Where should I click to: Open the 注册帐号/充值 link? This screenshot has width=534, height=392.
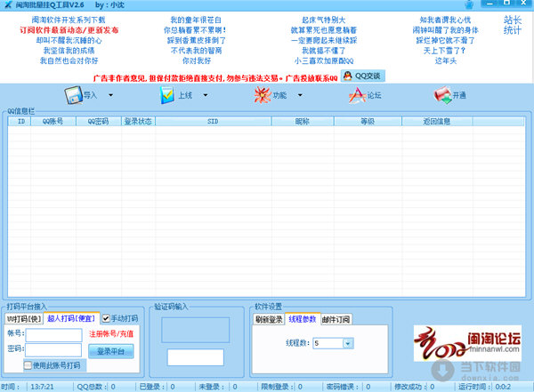coord(111,334)
